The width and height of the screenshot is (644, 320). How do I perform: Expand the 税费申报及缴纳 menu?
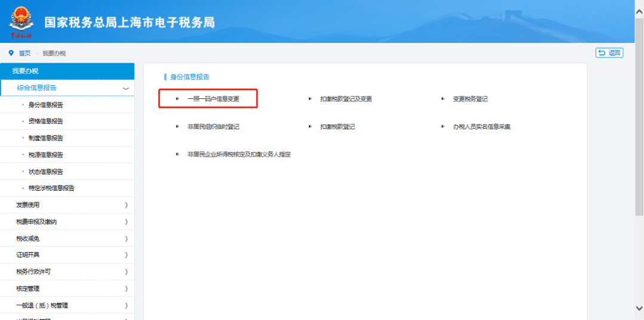point(67,222)
